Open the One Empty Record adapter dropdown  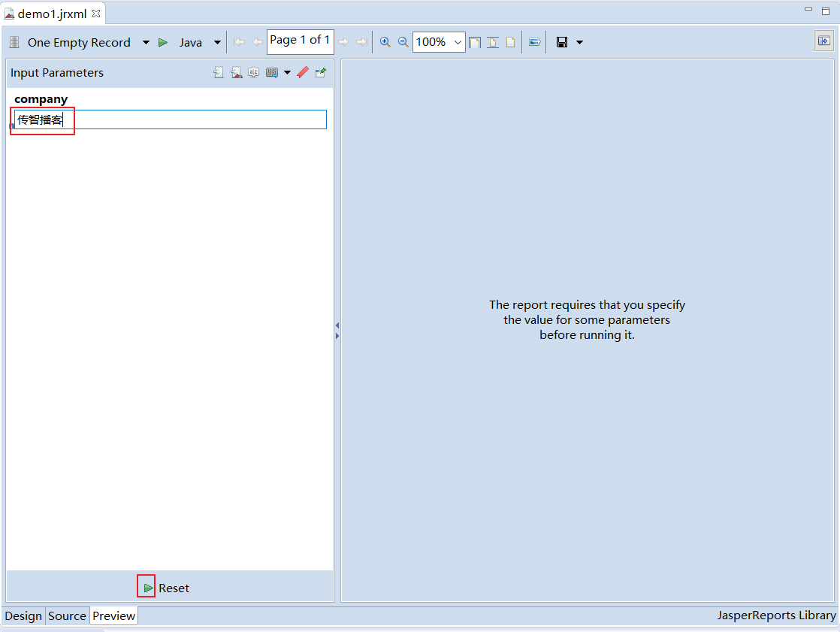click(x=146, y=43)
